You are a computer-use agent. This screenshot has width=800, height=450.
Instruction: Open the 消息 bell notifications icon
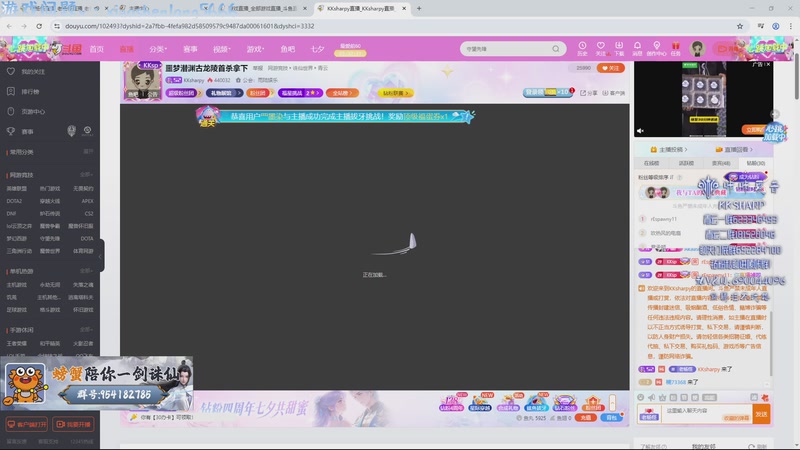637,48
